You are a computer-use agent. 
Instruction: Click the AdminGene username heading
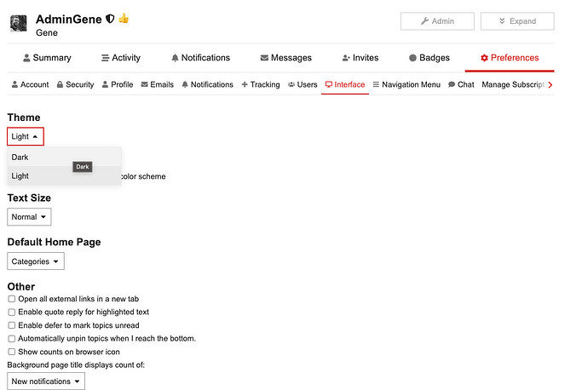69,19
